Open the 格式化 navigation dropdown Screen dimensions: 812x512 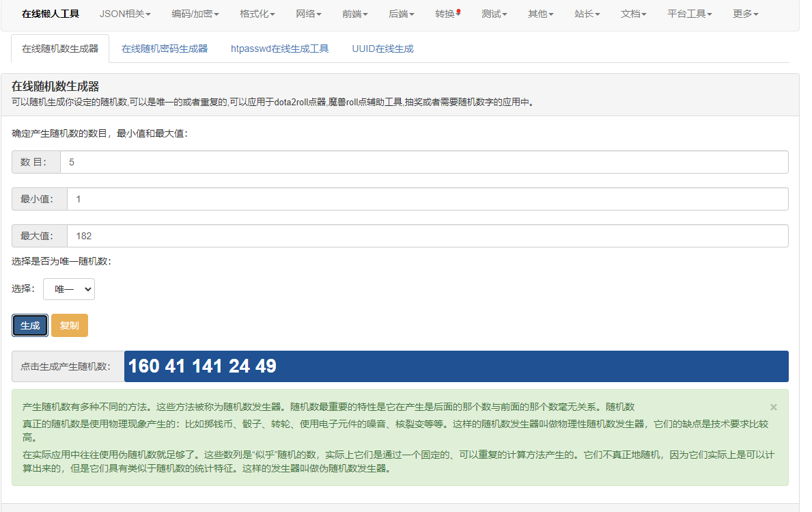257,14
